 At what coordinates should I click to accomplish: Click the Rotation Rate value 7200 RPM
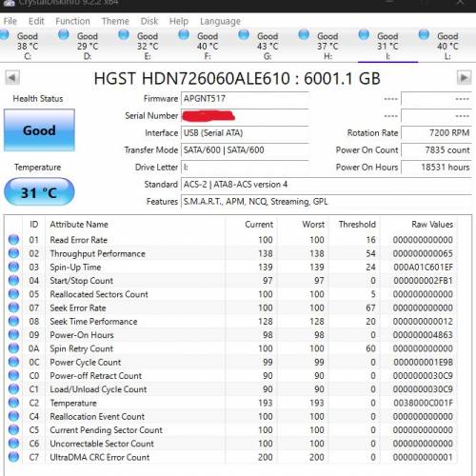pos(436,133)
